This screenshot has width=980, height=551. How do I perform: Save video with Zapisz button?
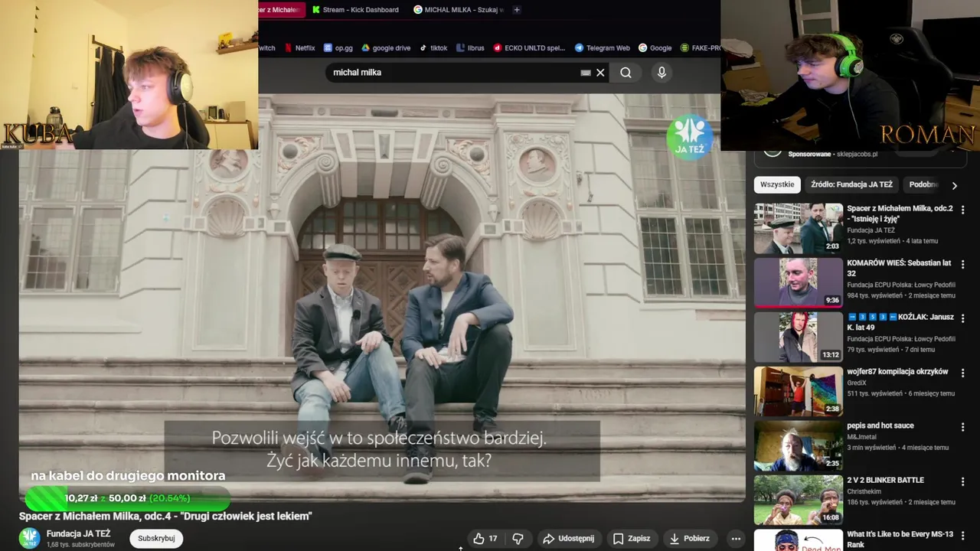click(x=632, y=539)
